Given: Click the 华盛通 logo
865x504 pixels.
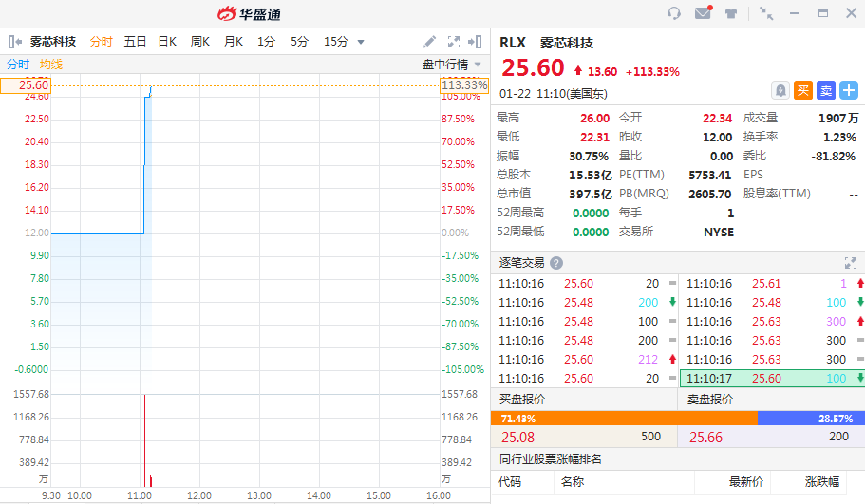Looking at the screenshot, I should (x=250, y=14).
